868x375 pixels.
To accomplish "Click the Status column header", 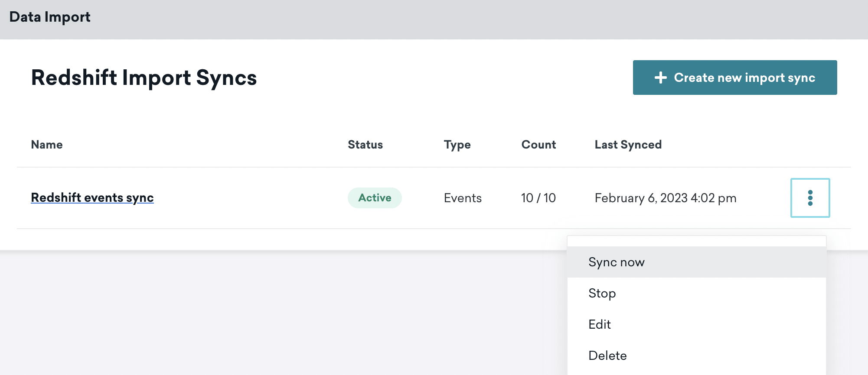I will tap(365, 145).
